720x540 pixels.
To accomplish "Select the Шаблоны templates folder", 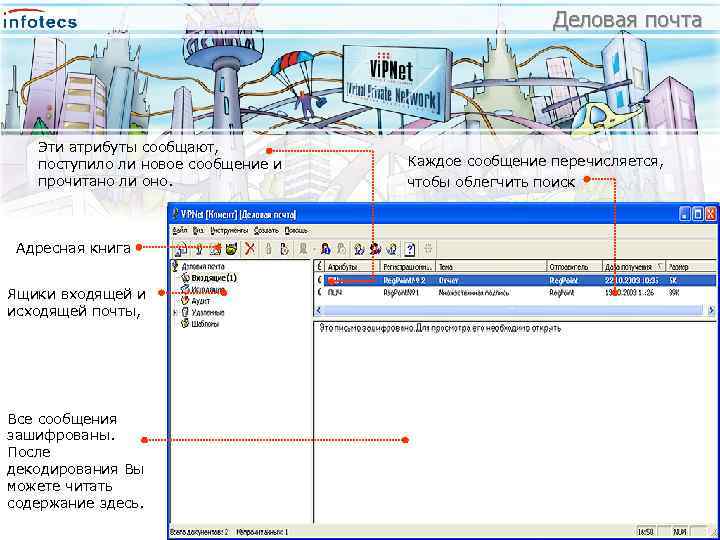I will tap(205, 324).
